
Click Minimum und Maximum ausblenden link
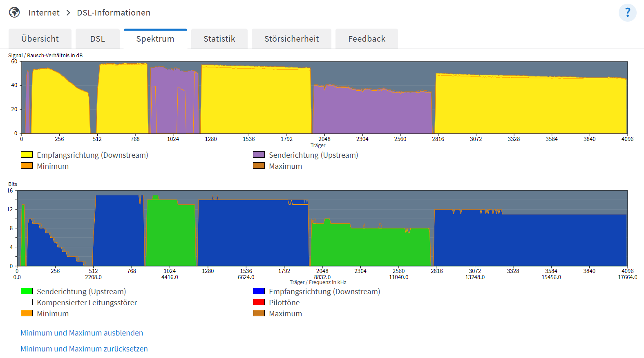tap(82, 333)
